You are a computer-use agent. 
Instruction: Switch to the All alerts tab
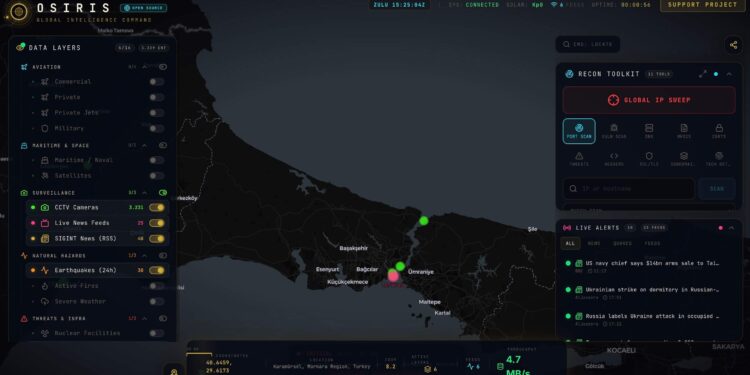click(570, 243)
